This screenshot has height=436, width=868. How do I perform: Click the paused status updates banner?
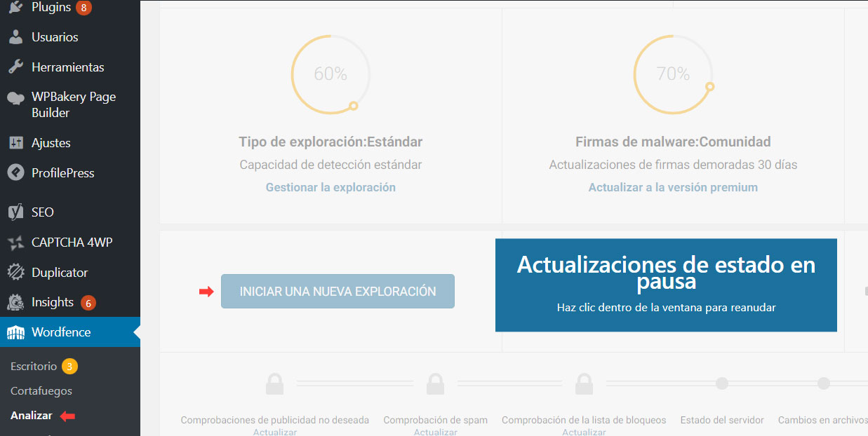(x=666, y=285)
